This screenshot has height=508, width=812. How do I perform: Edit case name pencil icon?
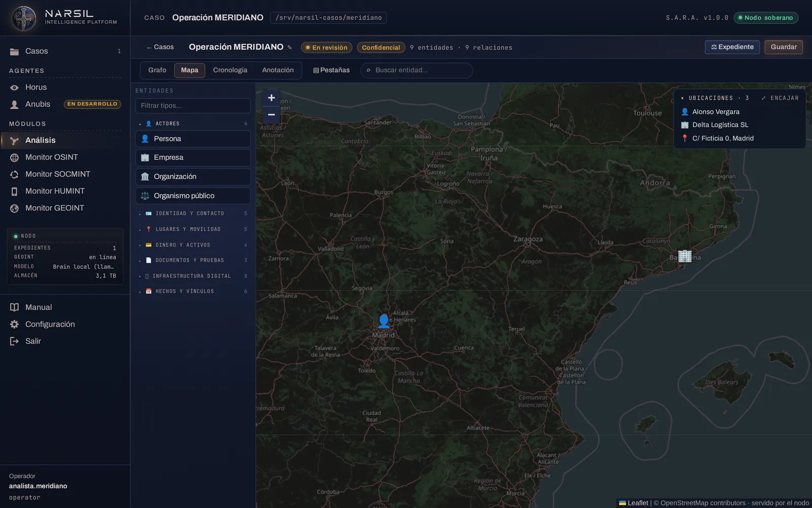click(290, 47)
